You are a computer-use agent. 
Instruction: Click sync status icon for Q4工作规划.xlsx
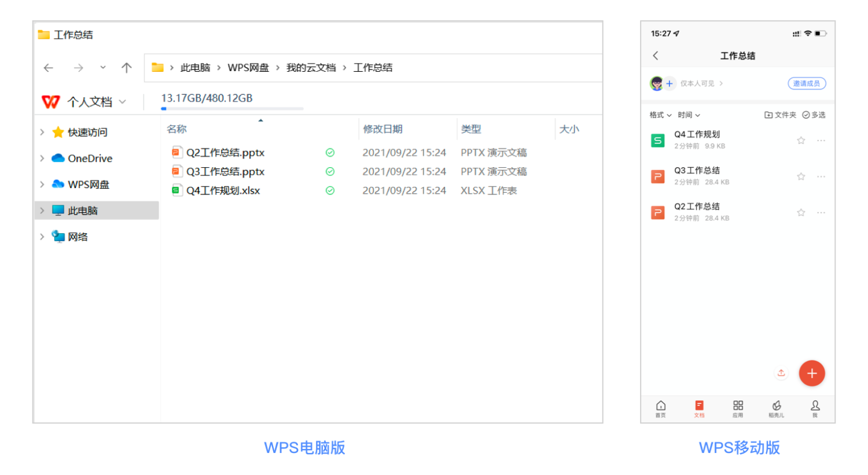tap(330, 191)
